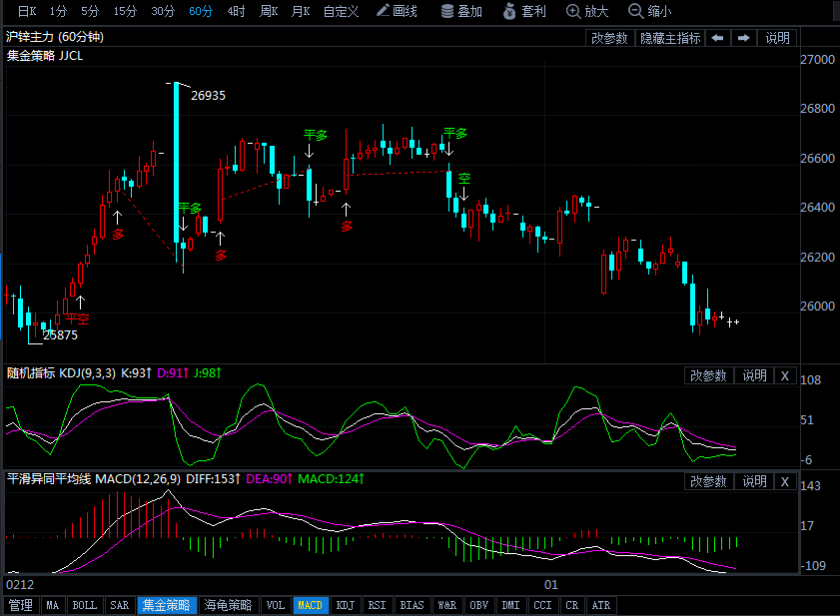Image resolution: width=840 pixels, height=616 pixels.
Task: Switch to the 周K weekly chart tab
Action: [268, 12]
